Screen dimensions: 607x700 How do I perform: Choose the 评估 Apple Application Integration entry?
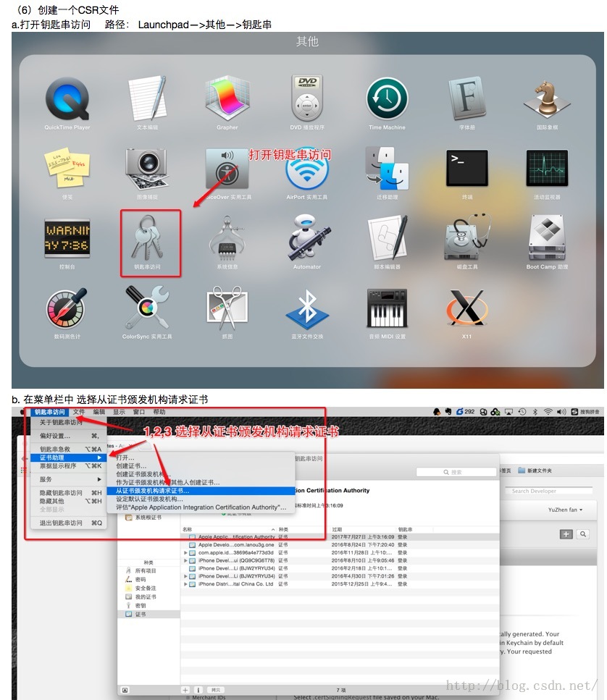pos(201,507)
